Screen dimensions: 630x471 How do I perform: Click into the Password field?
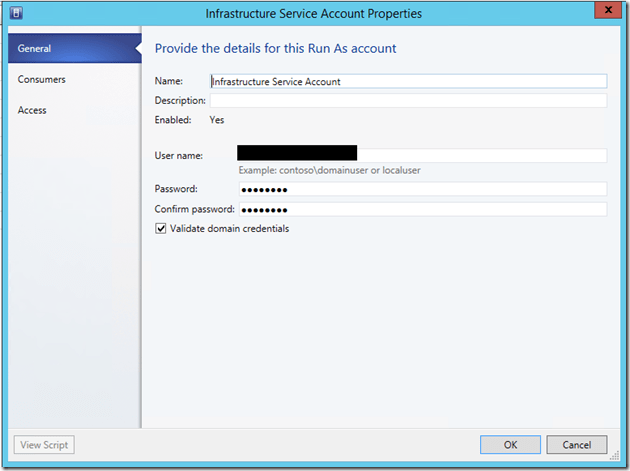420,189
